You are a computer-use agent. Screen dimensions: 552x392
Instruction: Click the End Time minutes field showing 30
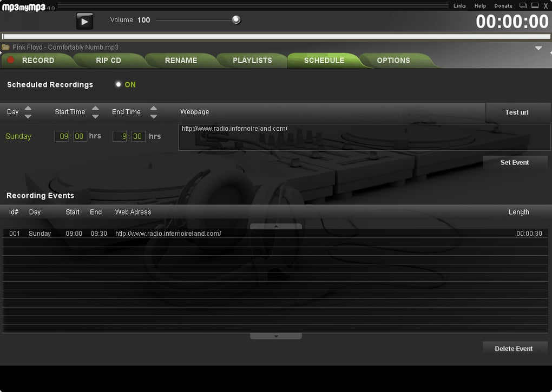coord(138,136)
